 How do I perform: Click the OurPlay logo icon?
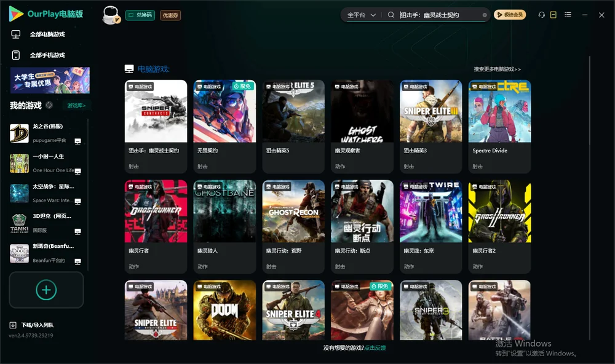[16, 14]
